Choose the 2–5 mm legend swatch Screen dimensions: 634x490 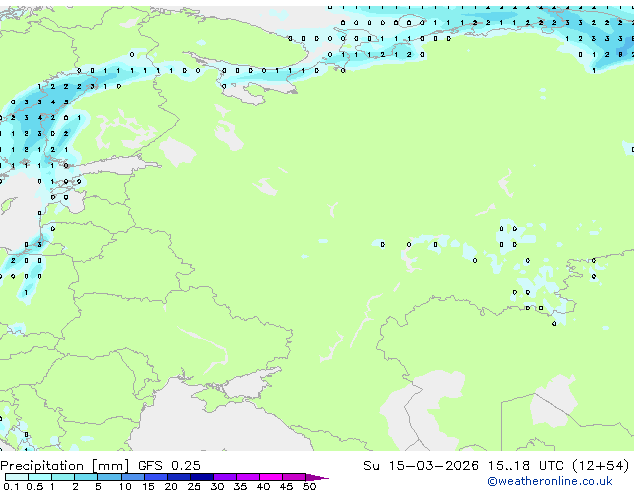tap(86, 477)
